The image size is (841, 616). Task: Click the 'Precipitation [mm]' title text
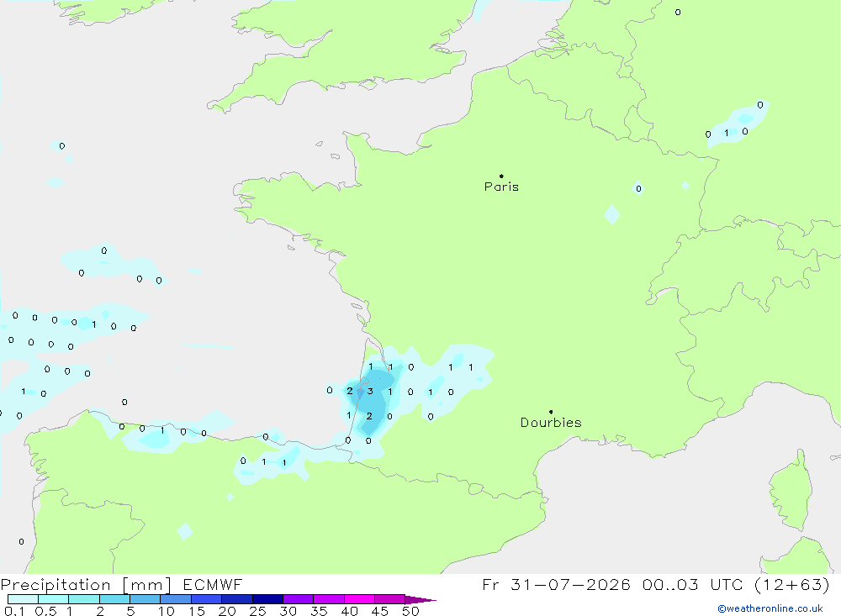click(x=86, y=585)
